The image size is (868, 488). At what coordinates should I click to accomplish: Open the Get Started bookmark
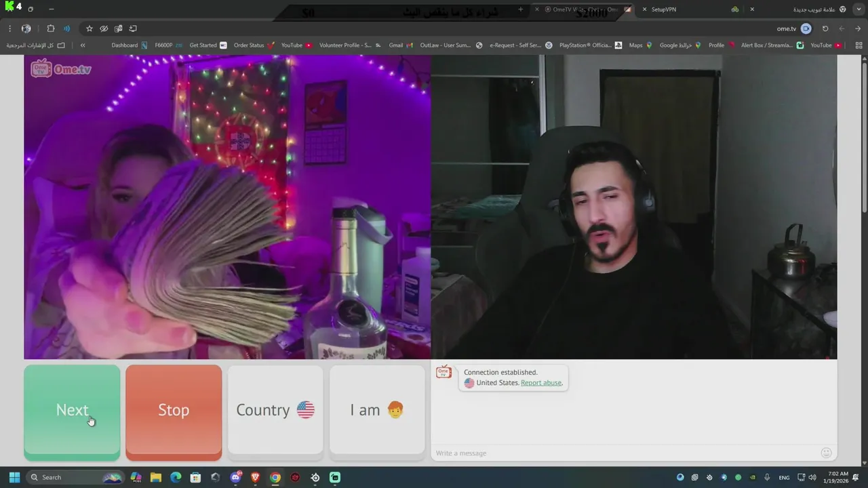[208, 45]
